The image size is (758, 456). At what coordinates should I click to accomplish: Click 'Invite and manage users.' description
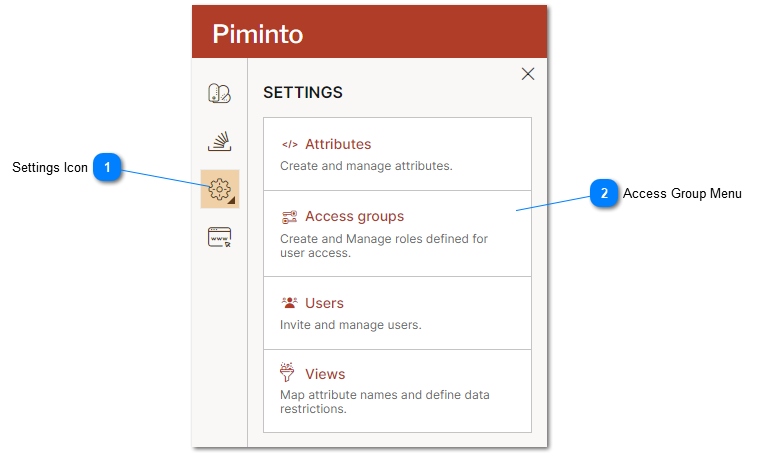tap(350, 325)
